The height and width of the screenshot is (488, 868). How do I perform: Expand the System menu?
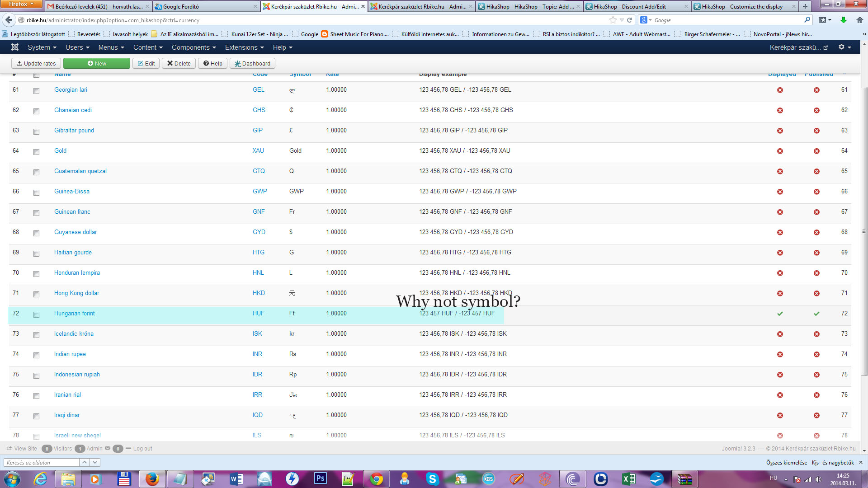[x=42, y=47]
